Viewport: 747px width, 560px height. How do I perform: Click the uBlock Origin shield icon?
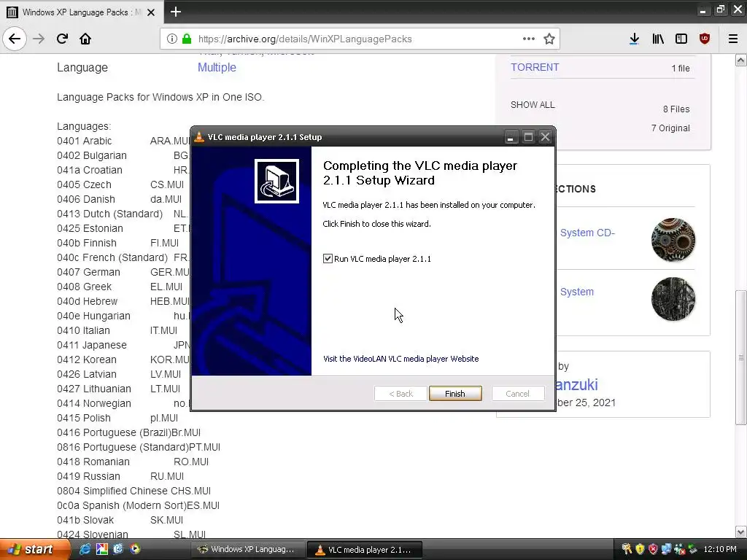point(705,39)
